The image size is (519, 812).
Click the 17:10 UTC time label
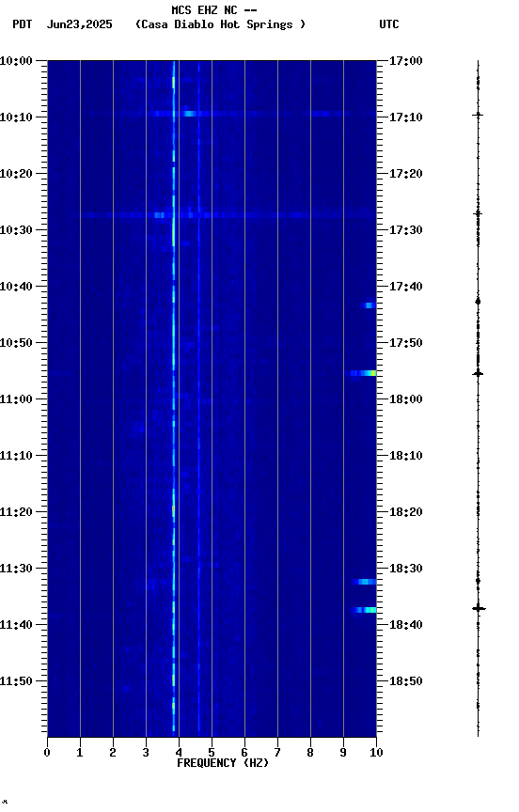click(406, 117)
